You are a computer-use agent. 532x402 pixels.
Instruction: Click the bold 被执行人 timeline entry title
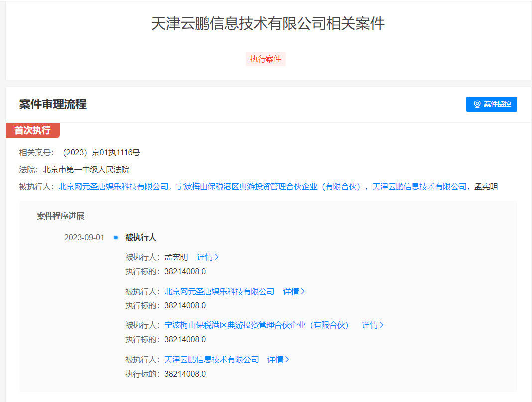tap(141, 238)
